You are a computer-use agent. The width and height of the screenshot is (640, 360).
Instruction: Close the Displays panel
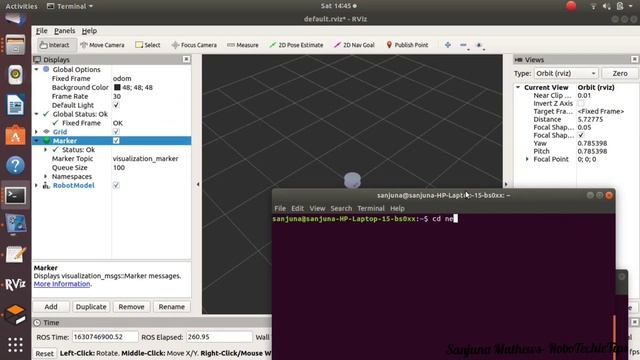coord(186,59)
